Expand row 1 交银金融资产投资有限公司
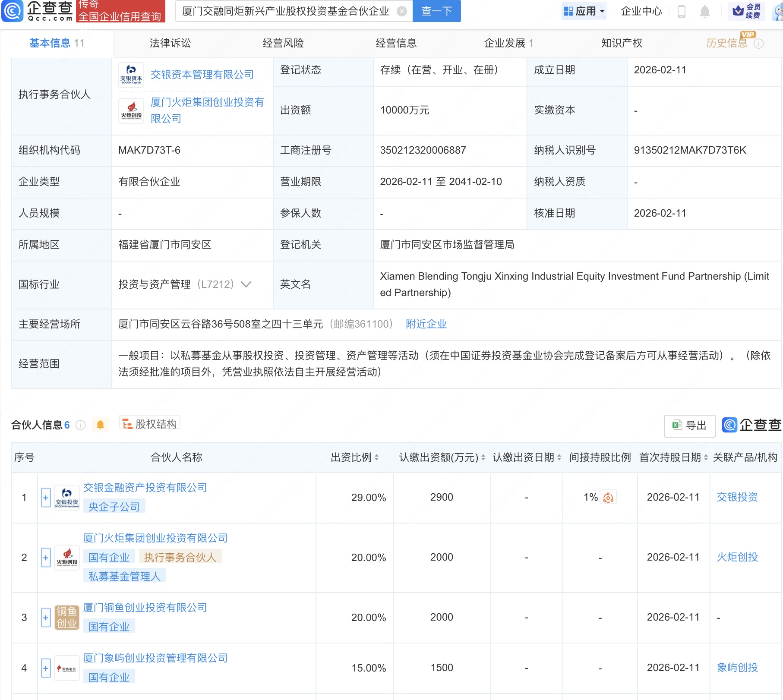Image resolution: width=783 pixels, height=700 pixels. coord(46,498)
